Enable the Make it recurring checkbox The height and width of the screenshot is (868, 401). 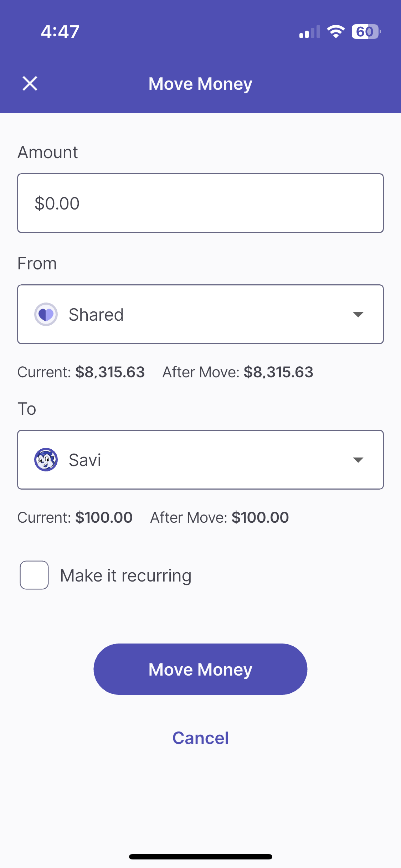coord(34,575)
